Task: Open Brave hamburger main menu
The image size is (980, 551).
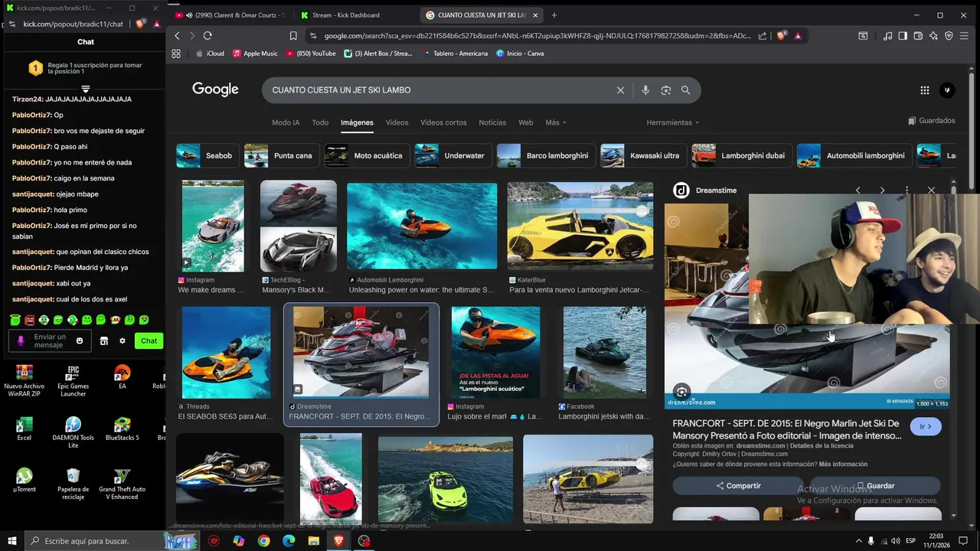Action: pos(965,35)
